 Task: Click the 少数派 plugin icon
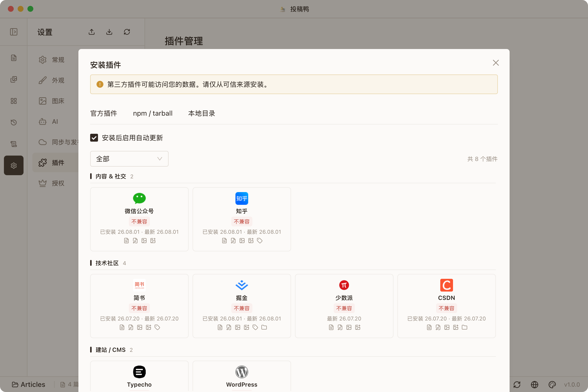[344, 285]
